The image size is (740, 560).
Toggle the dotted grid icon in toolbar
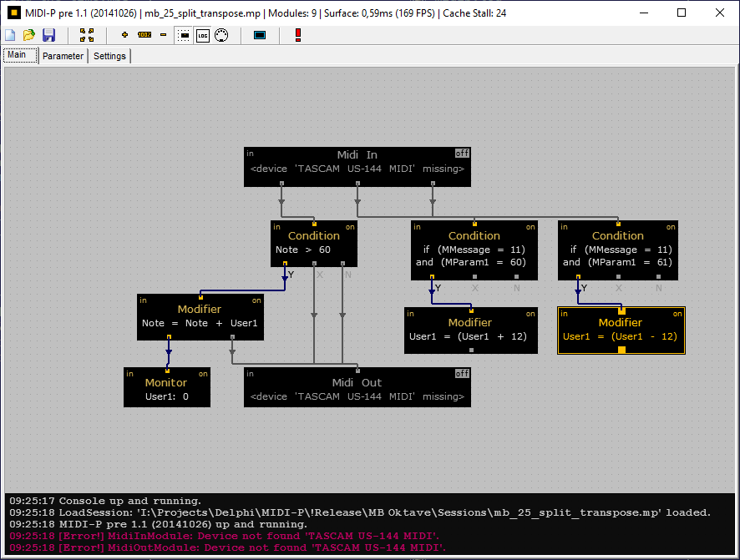pyautogui.click(x=184, y=35)
